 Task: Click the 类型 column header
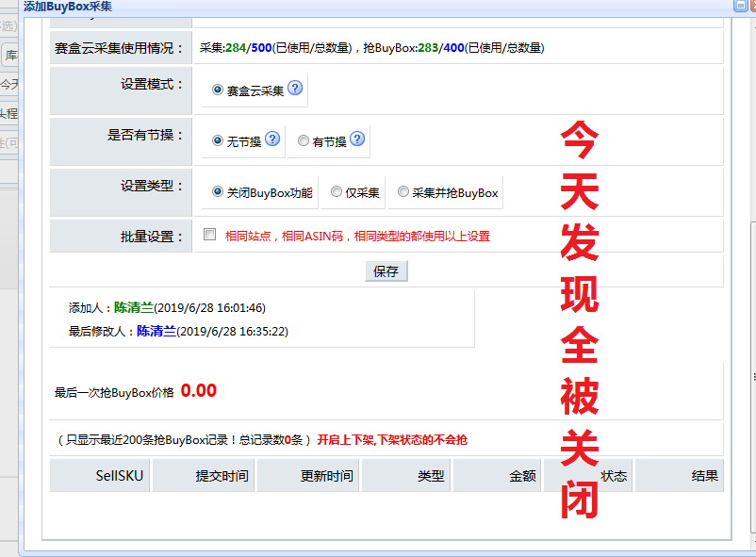(x=406, y=476)
